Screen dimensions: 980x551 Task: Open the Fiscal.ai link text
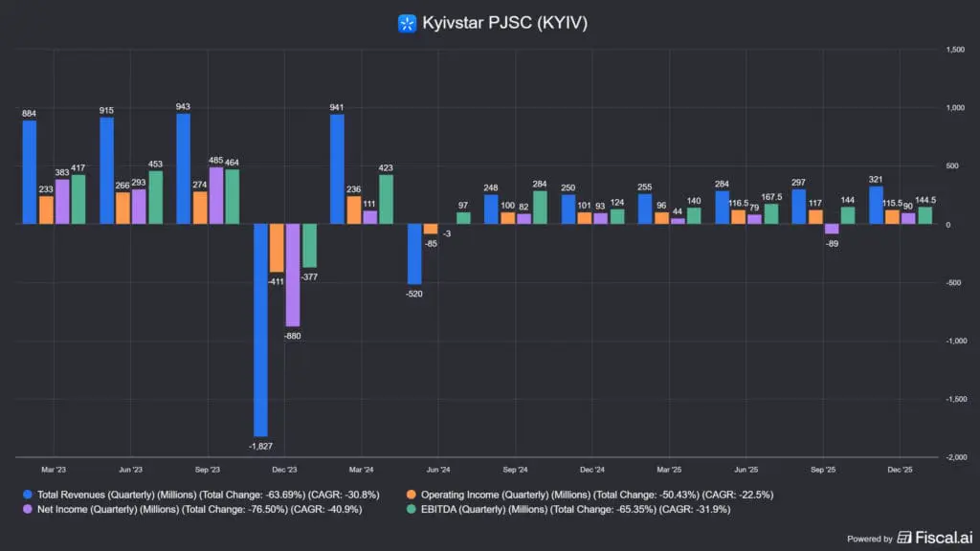944,538
